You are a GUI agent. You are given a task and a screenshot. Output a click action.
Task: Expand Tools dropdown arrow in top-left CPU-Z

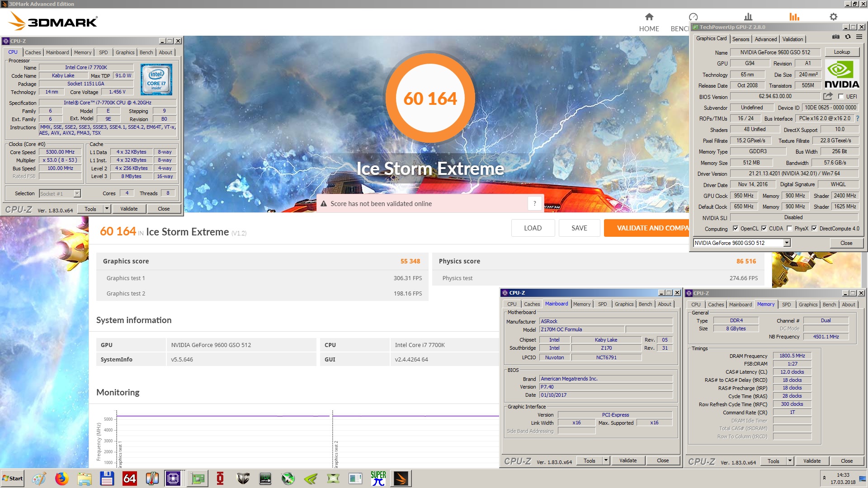coord(107,209)
